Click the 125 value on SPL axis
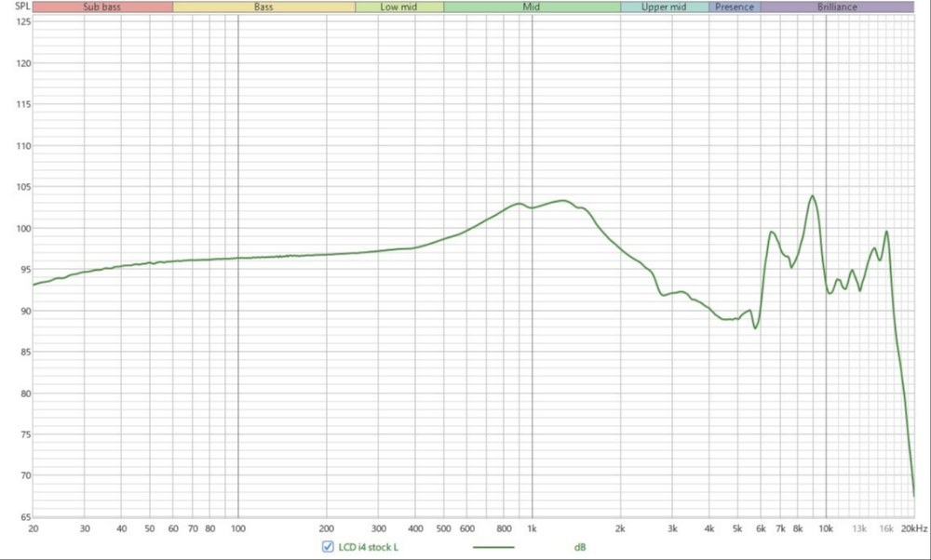931x560 pixels. pyautogui.click(x=24, y=22)
